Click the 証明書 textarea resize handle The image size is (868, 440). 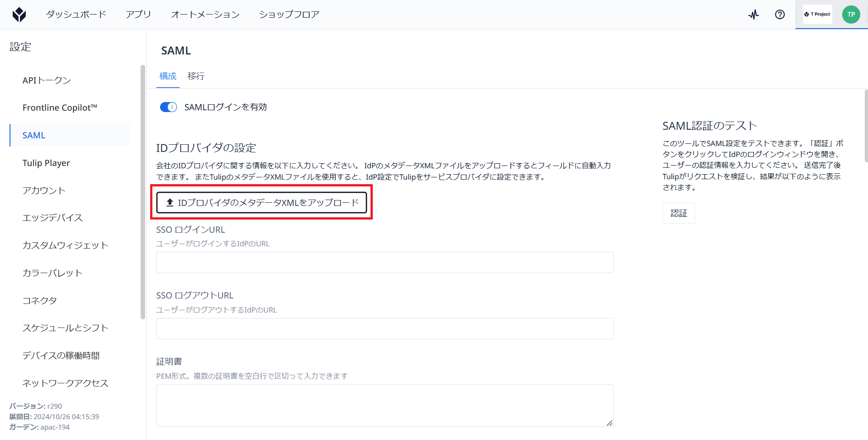pyautogui.click(x=610, y=423)
